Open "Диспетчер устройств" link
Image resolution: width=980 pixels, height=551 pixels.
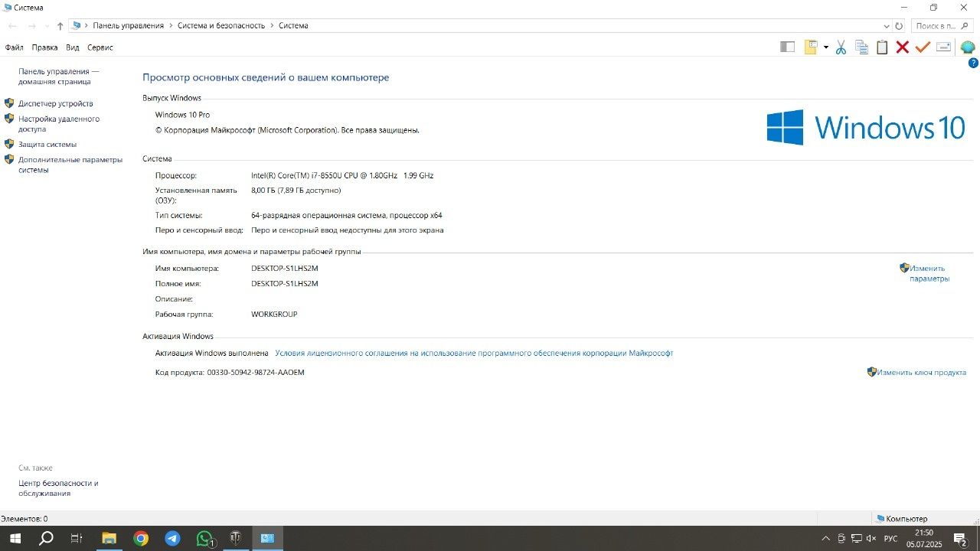(56, 103)
